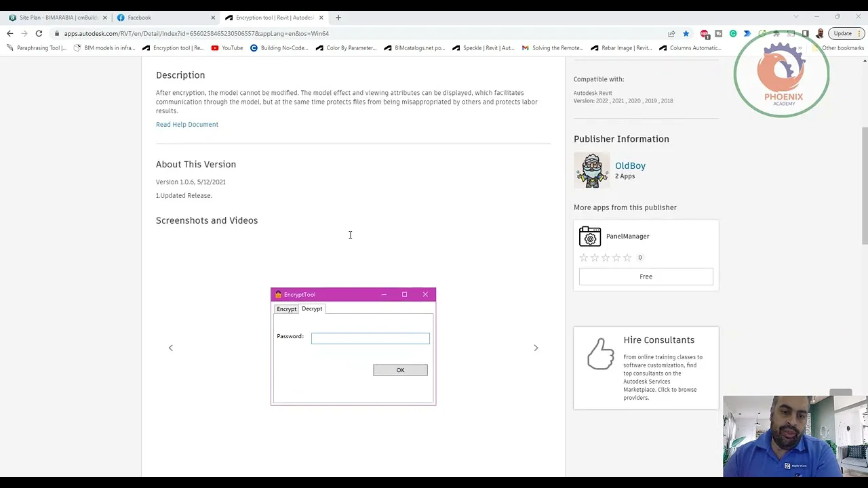Image resolution: width=868 pixels, height=488 pixels.
Task: Open the Solving the Remote Gmail bookmark
Action: pos(552,48)
